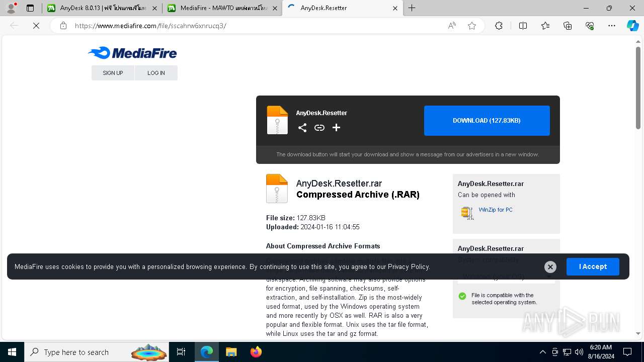Click the scrollbar down arrow
The height and width of the screenshot is (362, 644).
tap(638, 333)
